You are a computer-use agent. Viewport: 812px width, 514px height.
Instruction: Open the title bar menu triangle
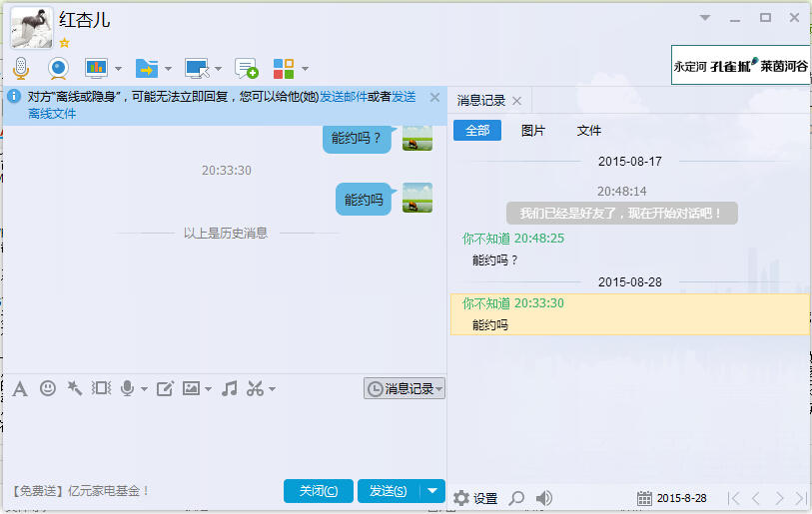[x=705, y=18]
